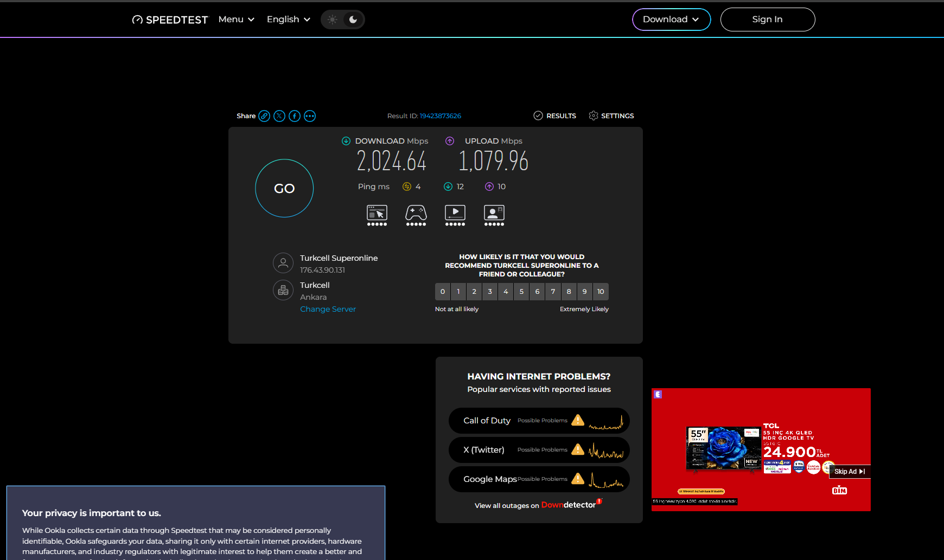Click the Ankara server location text

314,297
